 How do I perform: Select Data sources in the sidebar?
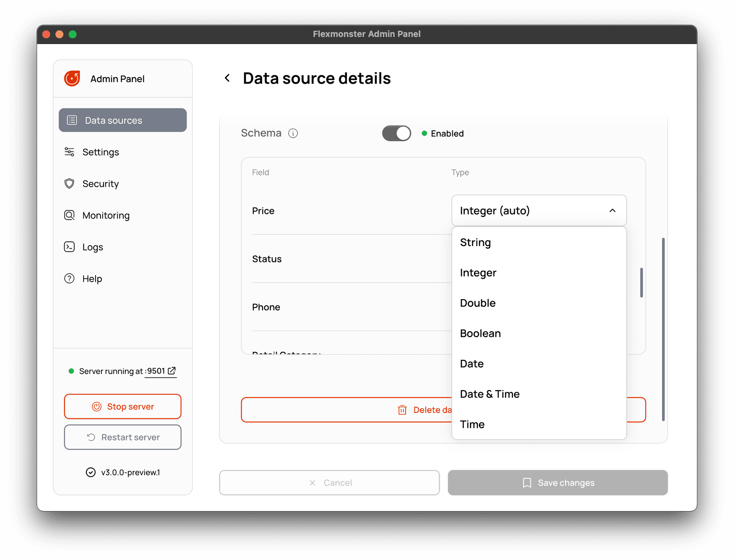click(x=113, y=120)
